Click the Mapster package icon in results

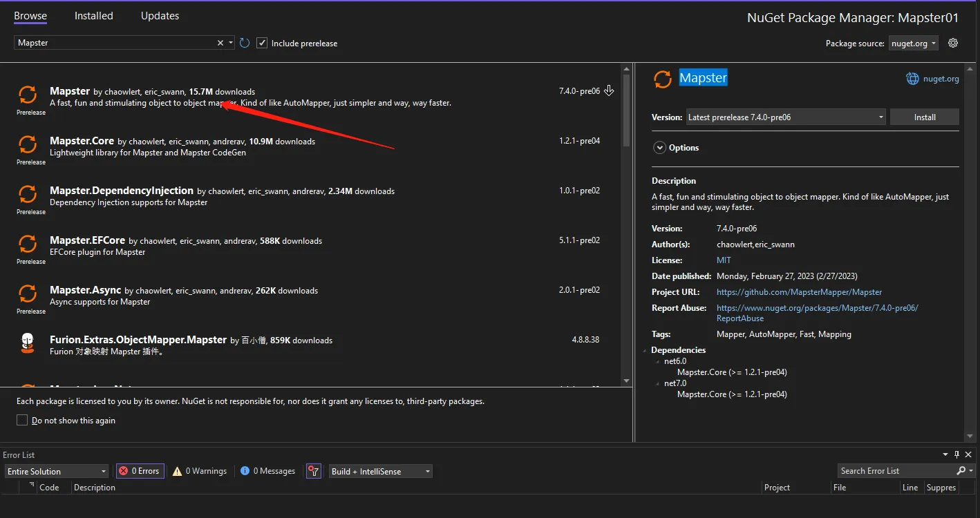(x=28, y=95)
